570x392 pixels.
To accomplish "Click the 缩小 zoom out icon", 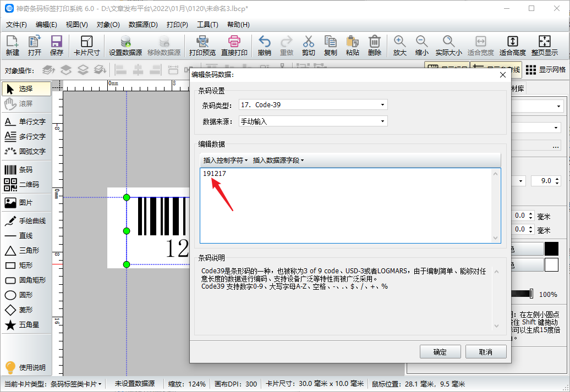I will tap(421, 46).
